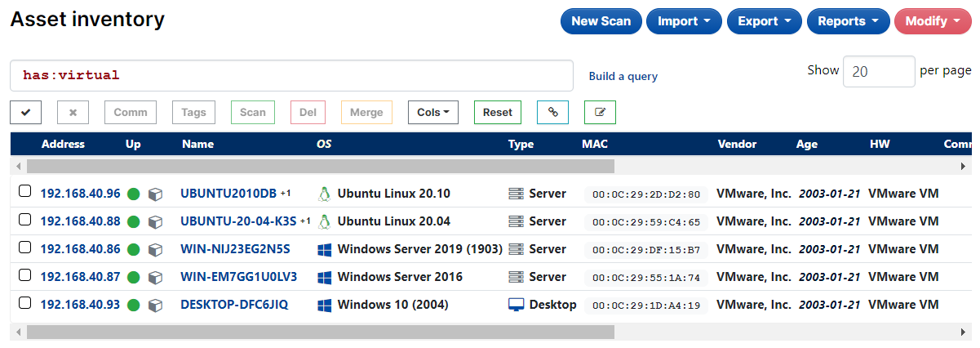980x348 pixels.
Task: Open the Import dropdown
Action: tap(684, 21)
